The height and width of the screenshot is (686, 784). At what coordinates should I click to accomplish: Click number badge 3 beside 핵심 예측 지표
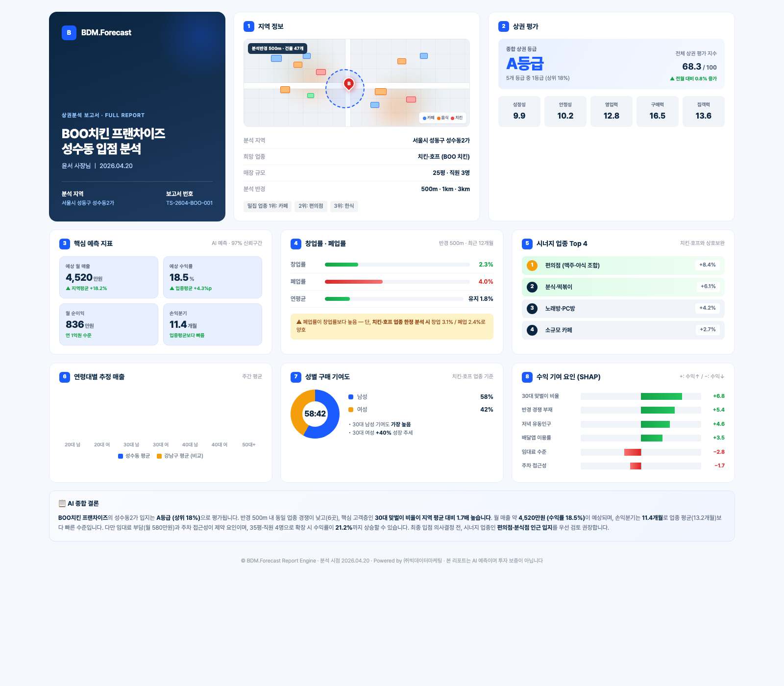(x=65, y=244)
